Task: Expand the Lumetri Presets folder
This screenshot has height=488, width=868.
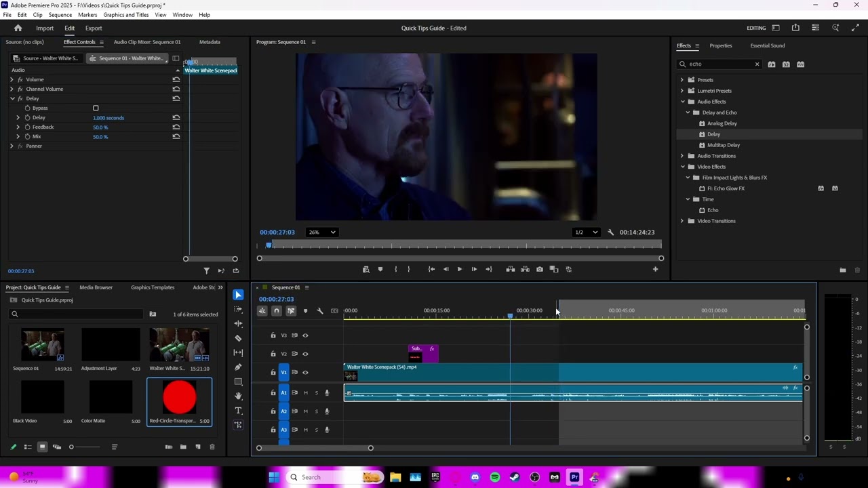Action: 682,91
